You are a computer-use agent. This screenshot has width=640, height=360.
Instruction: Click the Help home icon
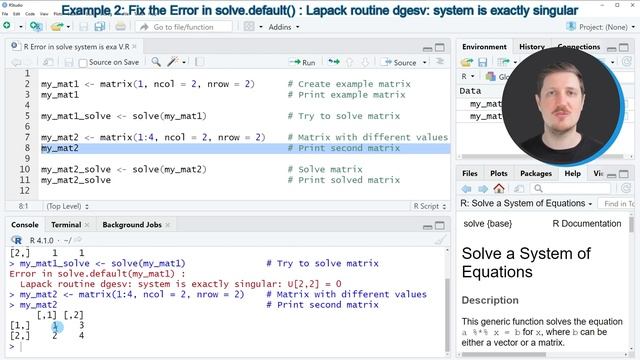(499, 188)
